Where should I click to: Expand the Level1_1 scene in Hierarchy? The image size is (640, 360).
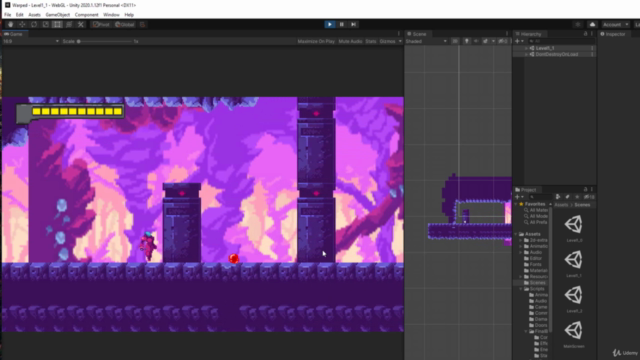coord(527,48)
